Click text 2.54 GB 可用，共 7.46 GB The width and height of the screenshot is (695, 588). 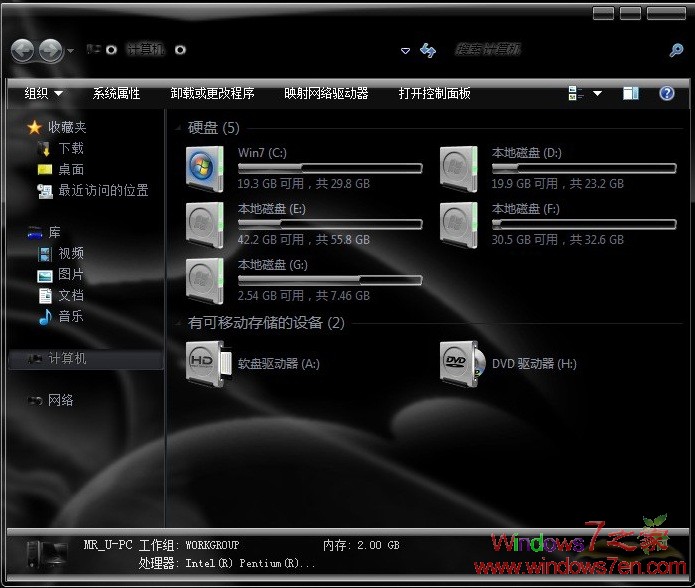click(304, 295)
